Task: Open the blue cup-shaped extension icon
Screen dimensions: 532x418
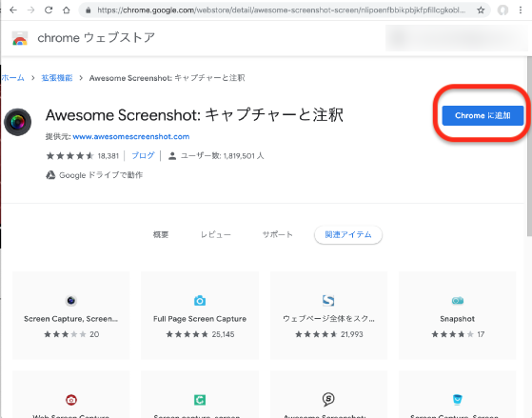Action: tap(458, 399)
